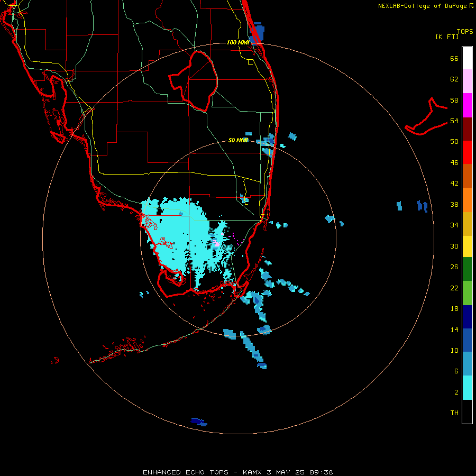Click the 50 NMI range ring label

pos(238,140)
